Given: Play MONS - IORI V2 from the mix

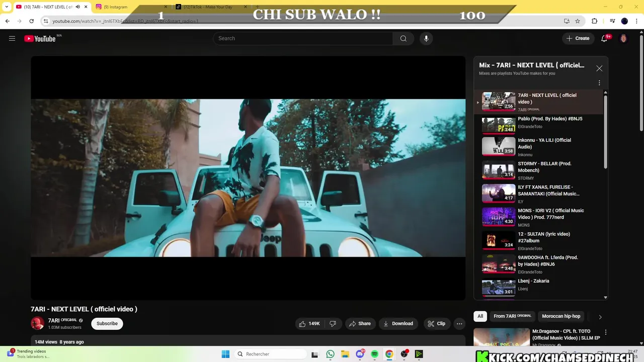Looking at the screenshot, I should [538, 218].
